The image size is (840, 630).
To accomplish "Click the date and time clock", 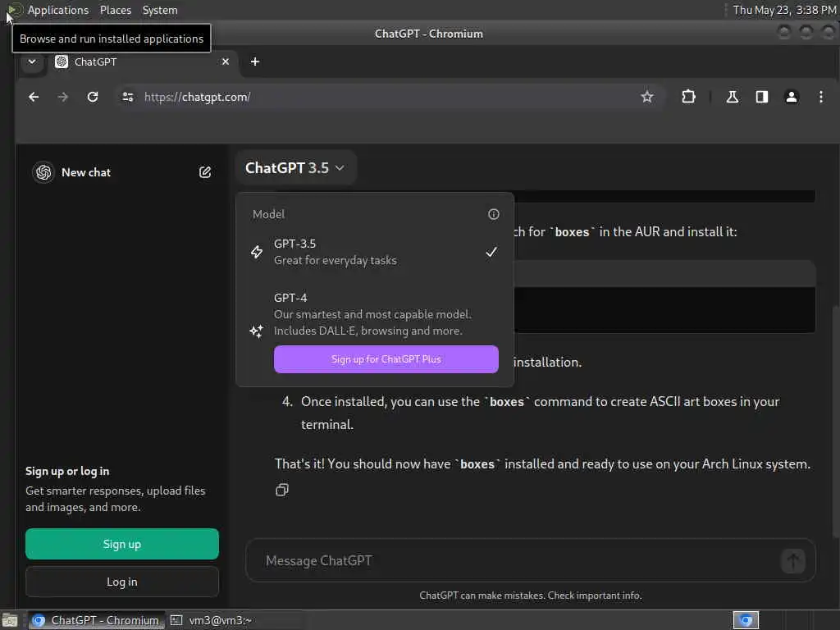I will click(783, 10).
